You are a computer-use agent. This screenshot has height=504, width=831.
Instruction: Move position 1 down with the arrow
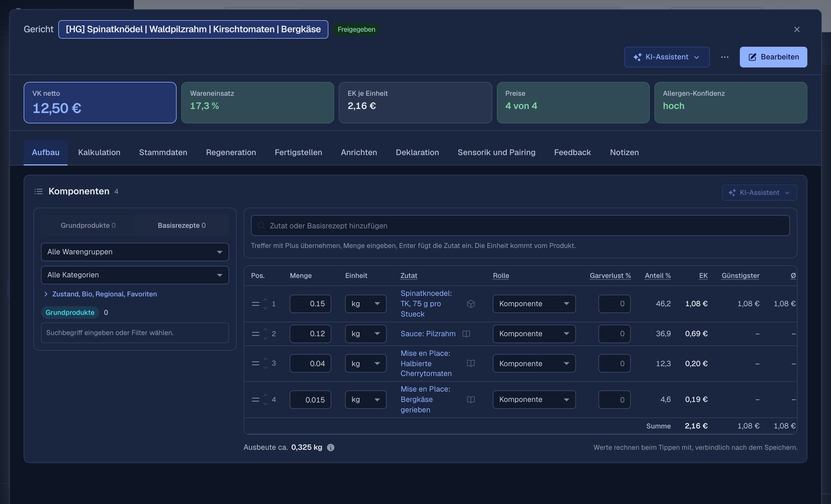click(x=265, y=308)
